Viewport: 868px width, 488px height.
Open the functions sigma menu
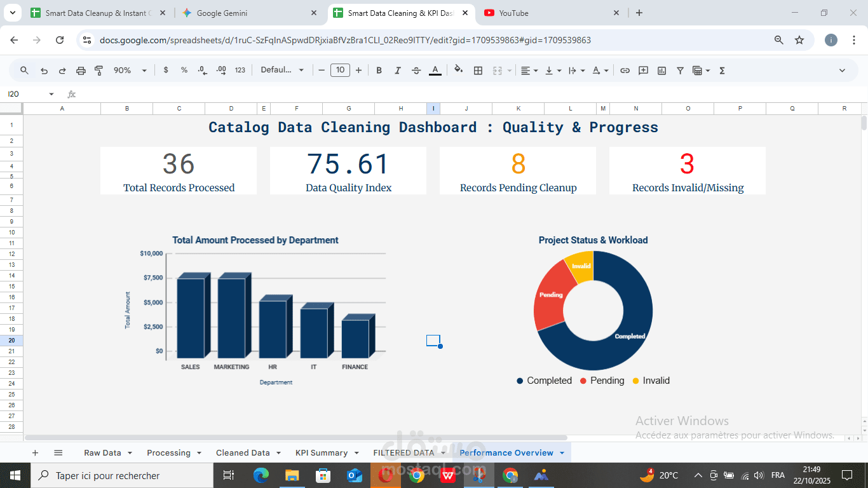(x=722, y=71)
